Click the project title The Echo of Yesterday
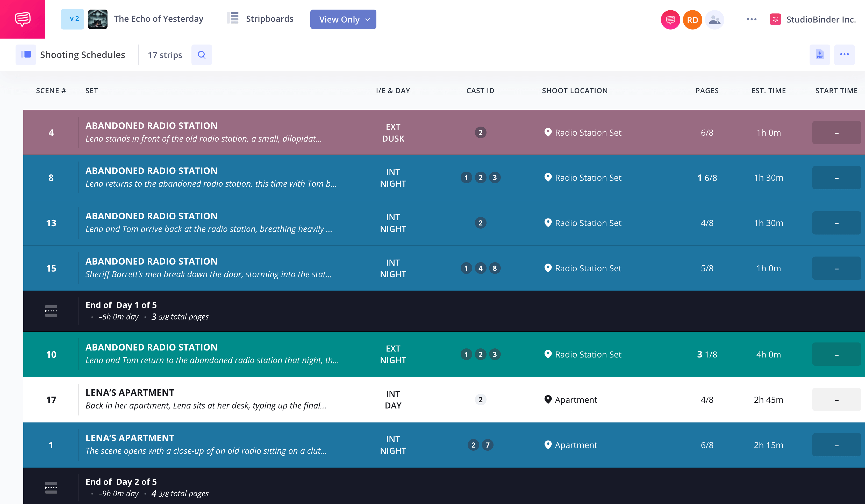 [159, 19]
